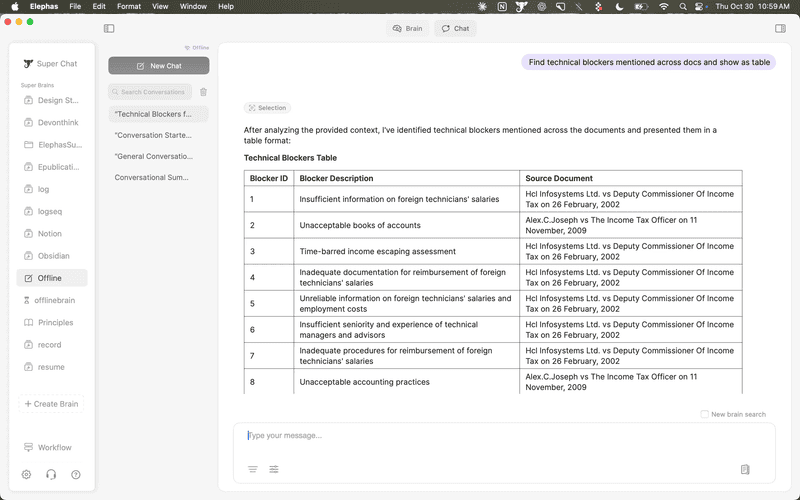
Task: Enable the New brain search checkbox
Action: [705, 414]
